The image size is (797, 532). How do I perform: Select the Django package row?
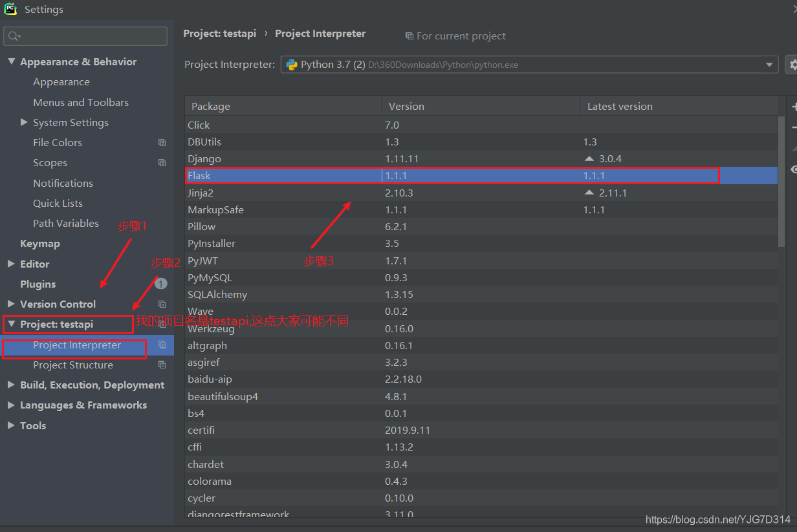[x=481, y=158]
